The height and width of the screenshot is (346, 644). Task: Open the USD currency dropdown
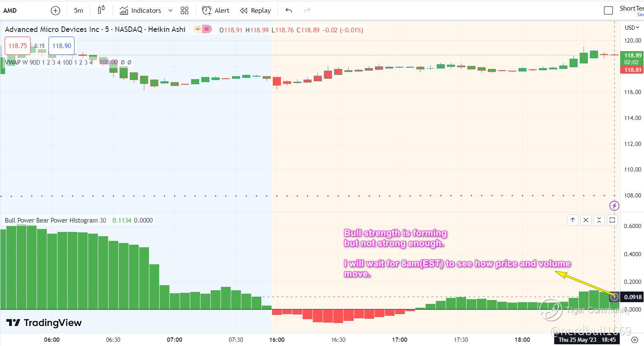[x=632, y=28]
